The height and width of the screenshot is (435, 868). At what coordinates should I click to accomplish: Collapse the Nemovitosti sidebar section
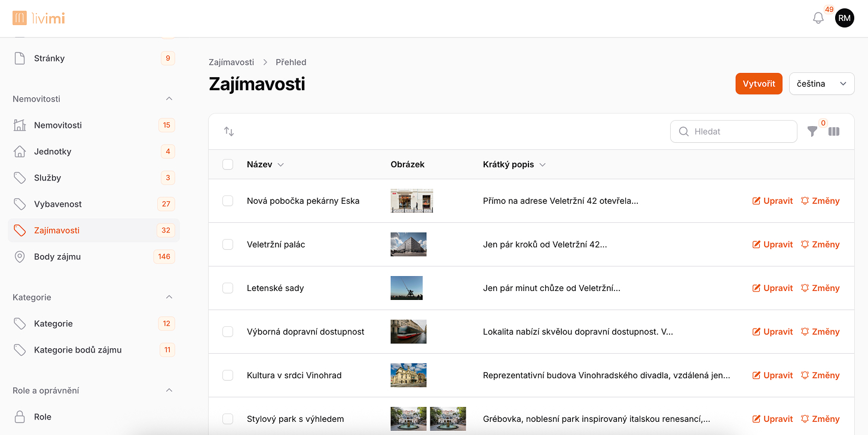pyautogui.click(x=169, y=99)
